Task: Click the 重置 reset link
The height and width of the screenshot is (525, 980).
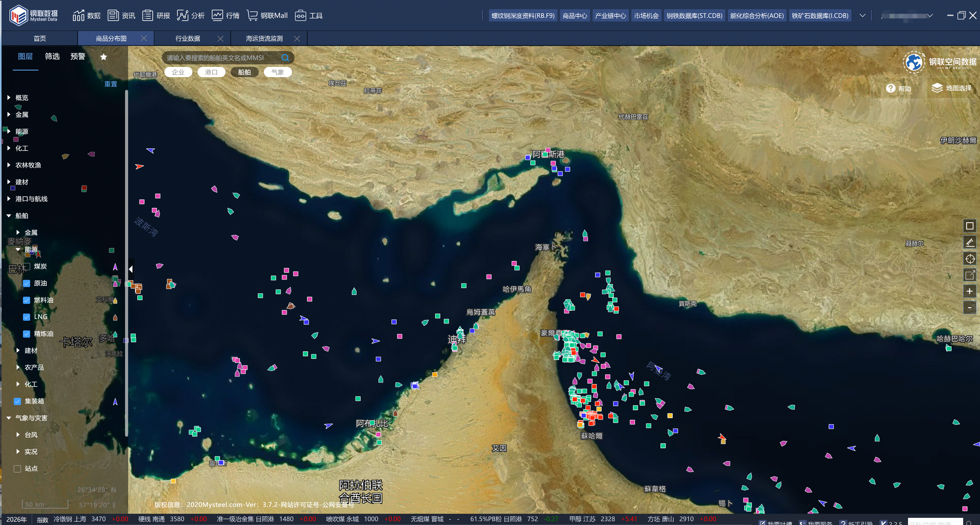Action: point(111,84)
